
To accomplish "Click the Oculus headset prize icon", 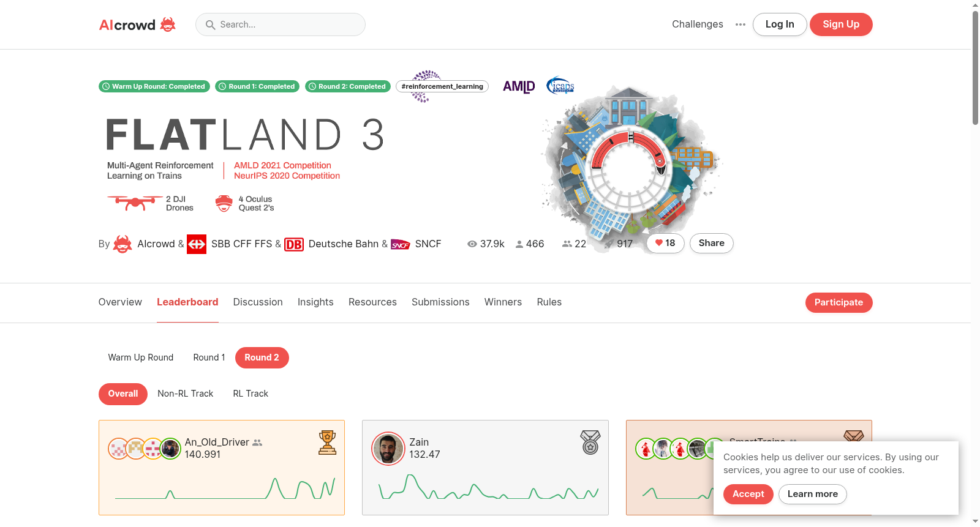I will pyautogui.click(x=224, y=203).
